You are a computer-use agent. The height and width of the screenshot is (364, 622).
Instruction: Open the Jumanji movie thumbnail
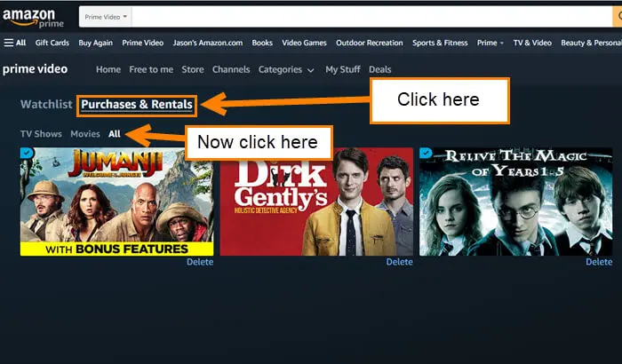(116, 202)
